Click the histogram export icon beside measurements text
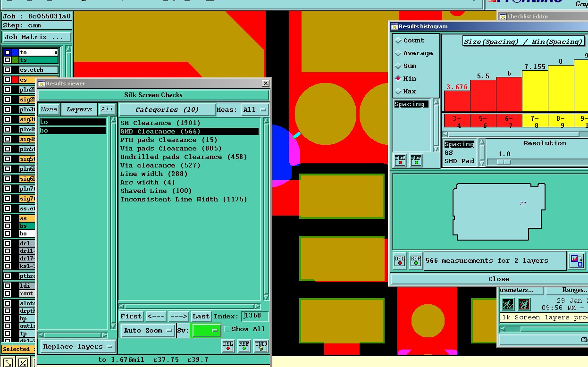The height and width of the screenshot is (367, 588). click(x=577, y=261)
